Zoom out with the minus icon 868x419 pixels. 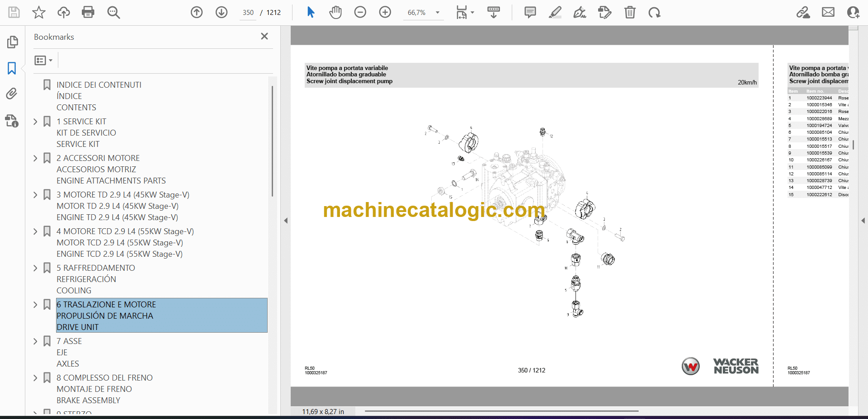(x=360, y=12)
